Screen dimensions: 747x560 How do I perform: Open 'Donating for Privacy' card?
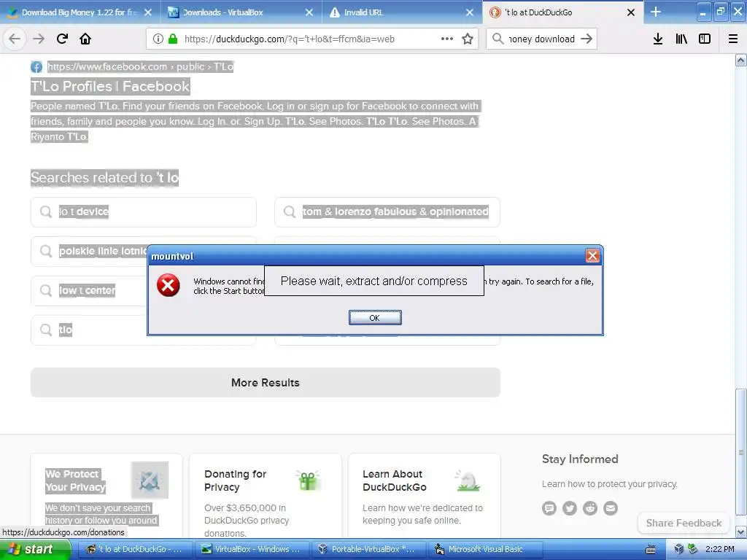pos(266,495)
